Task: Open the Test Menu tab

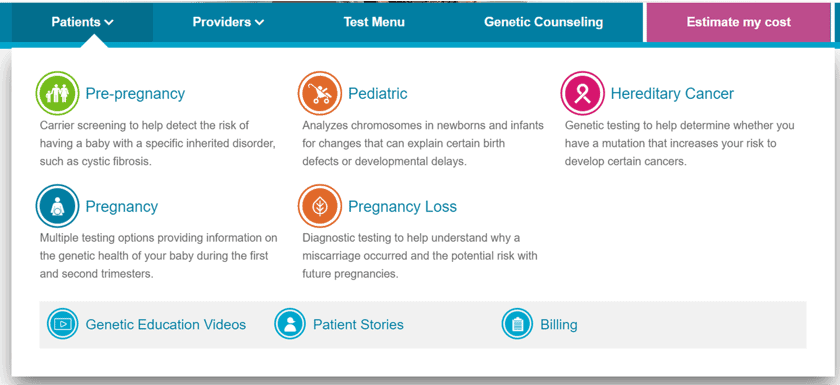Action: tap(374, 22)
